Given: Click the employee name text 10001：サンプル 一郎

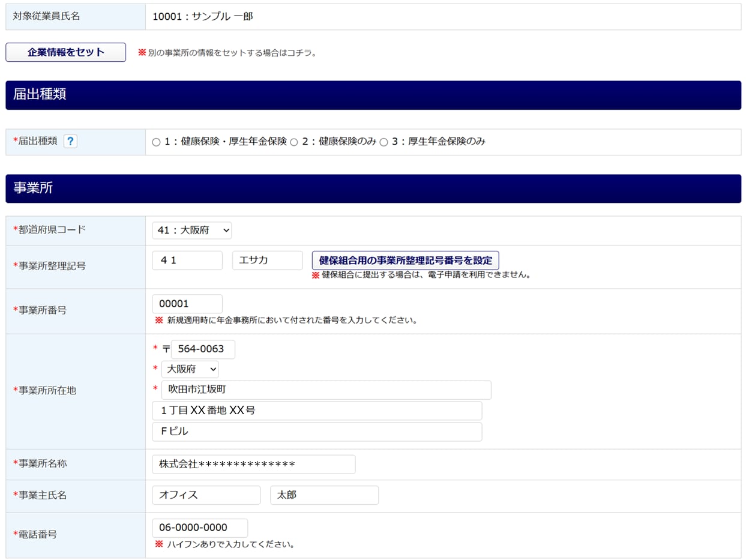Looking at the screenshot, I should [202, 17].
